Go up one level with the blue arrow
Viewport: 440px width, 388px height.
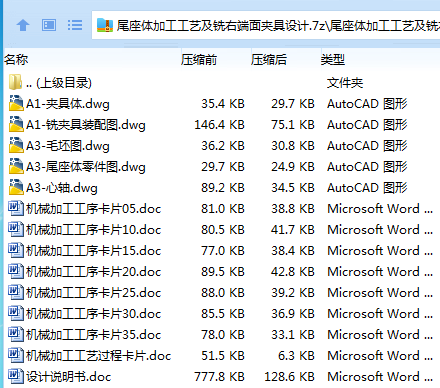[23, 25]
